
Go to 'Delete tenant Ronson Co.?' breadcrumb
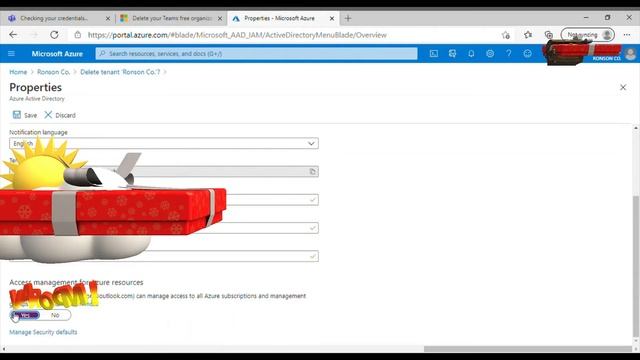[x=120, y=72]
